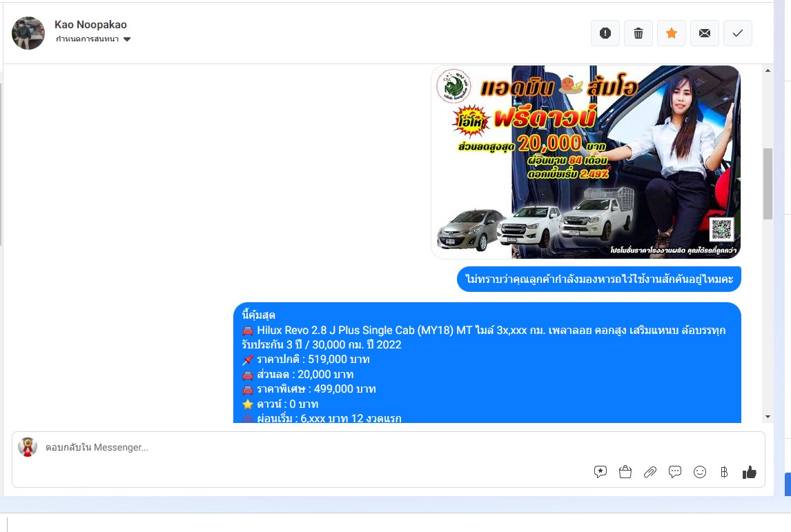Mark the conversation done with the checkmark
The image size is (791, 532).
(738, 33)
